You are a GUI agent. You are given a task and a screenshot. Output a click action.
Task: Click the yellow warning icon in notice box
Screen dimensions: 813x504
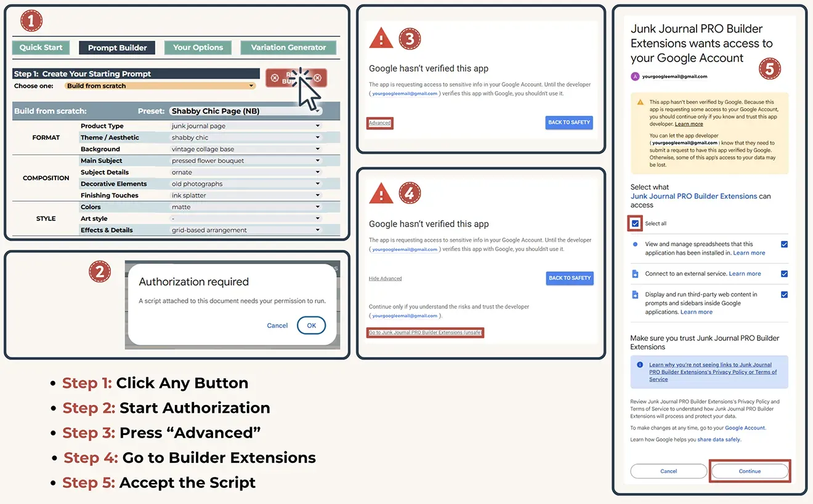(641, 102)
